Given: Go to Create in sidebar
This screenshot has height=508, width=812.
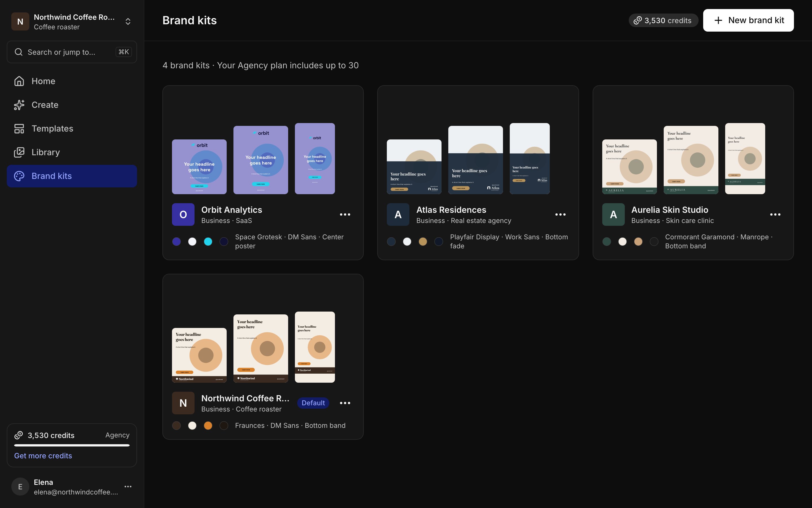Looking at the screenshot, I should [x=72, y=105].
